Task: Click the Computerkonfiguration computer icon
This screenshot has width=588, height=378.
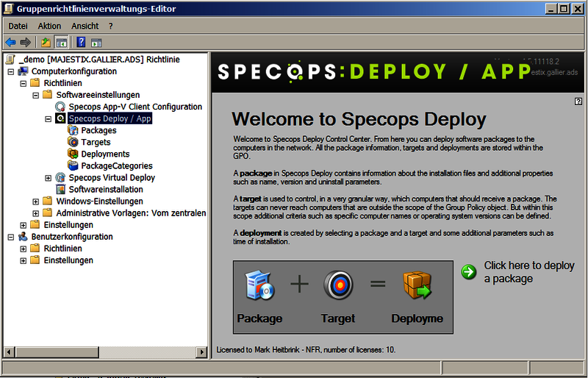Action: pyautogui.click(x=23, y=71)
